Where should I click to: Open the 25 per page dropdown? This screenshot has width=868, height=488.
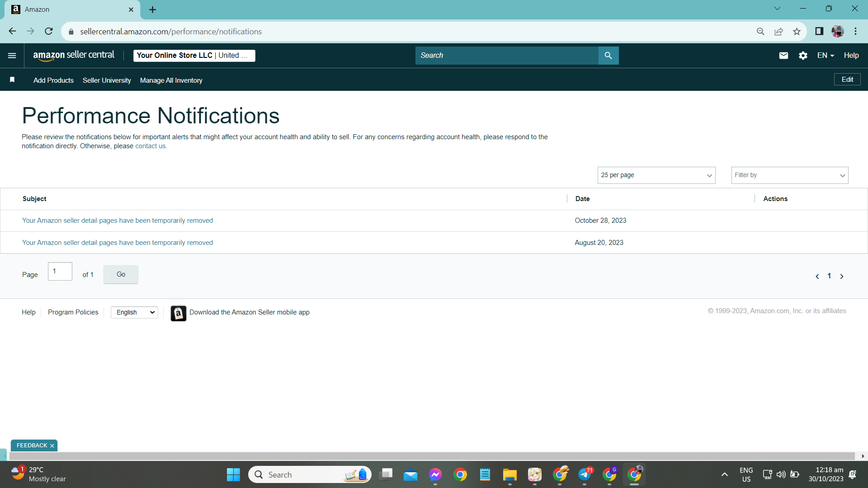click(656, 175)
